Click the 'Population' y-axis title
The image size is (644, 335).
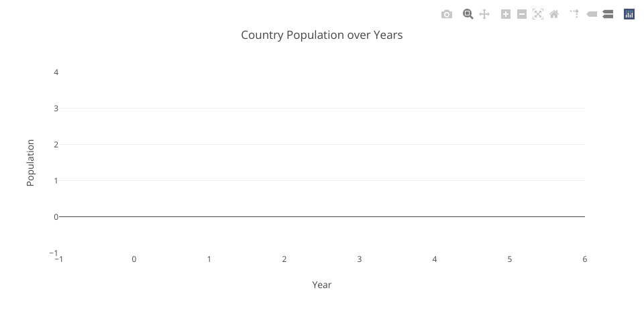point(30,163)
